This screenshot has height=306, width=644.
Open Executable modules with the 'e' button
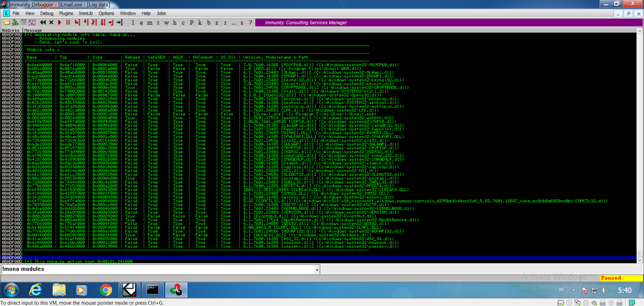tap(142, 23)
